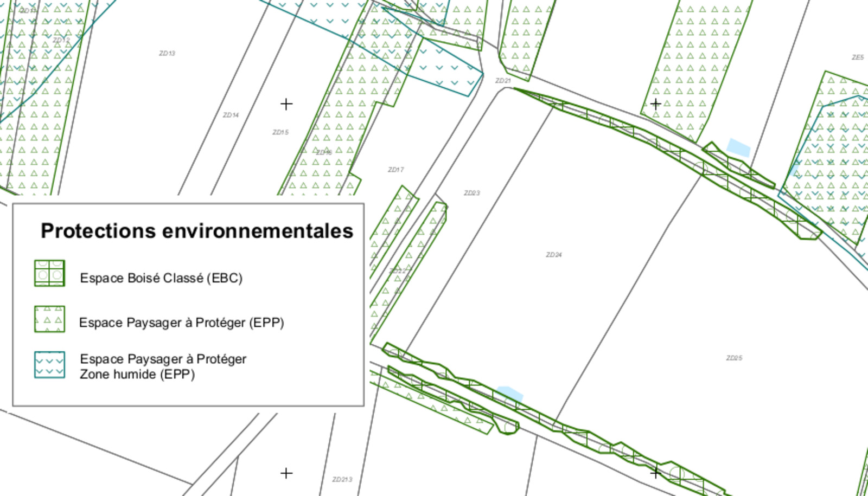Select the ZD24 parcel label
868x496 pixels.
[554, 255]
